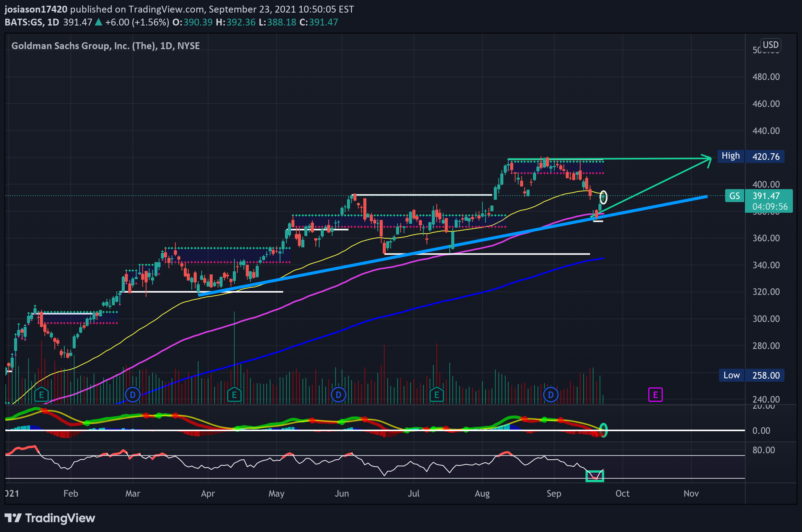Click the 340.00 price axis label
The height and width of the screenshot is (532, 802).
(766, 265)
